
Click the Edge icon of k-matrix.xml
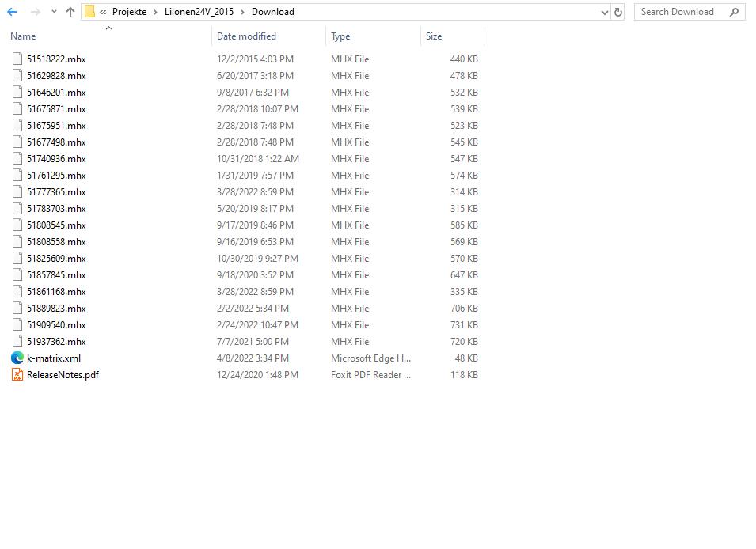coord(17,358)
